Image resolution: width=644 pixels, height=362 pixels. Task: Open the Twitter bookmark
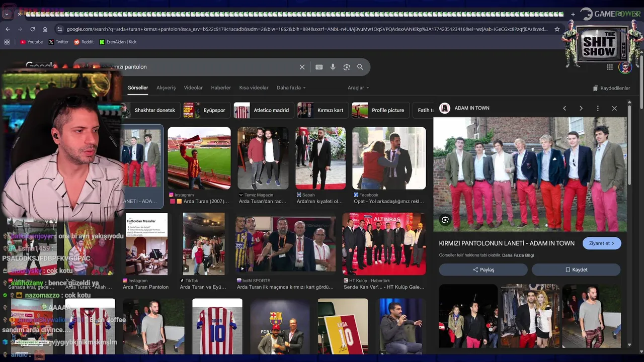pos(58,42)
